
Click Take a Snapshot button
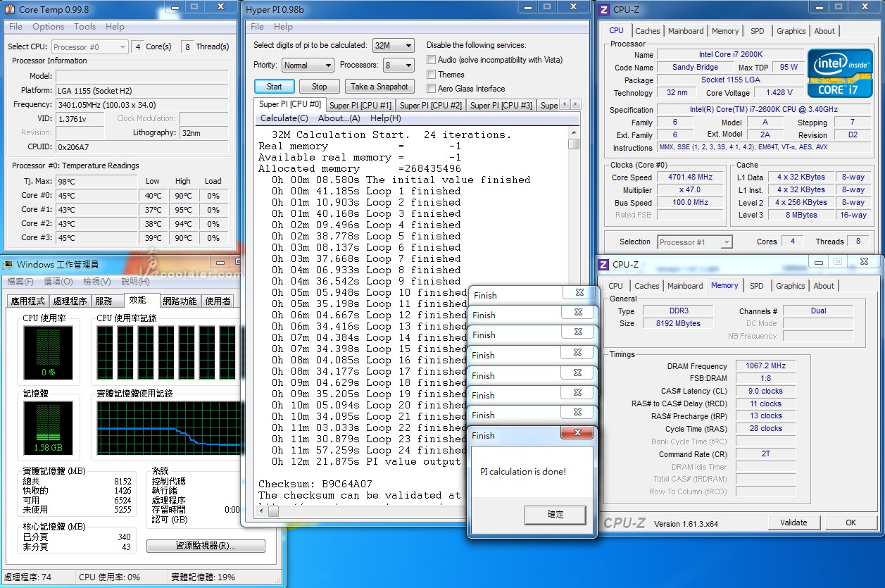point(379,87)
